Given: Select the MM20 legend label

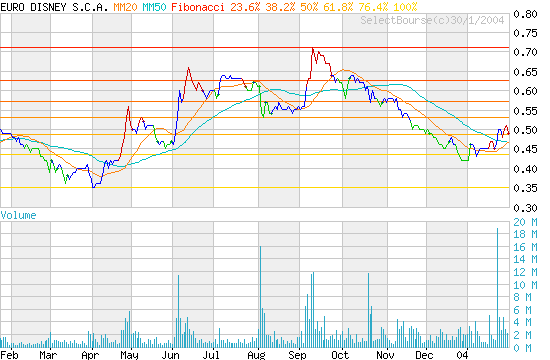Looking at the screenshot, I should (x=125, y=7).
